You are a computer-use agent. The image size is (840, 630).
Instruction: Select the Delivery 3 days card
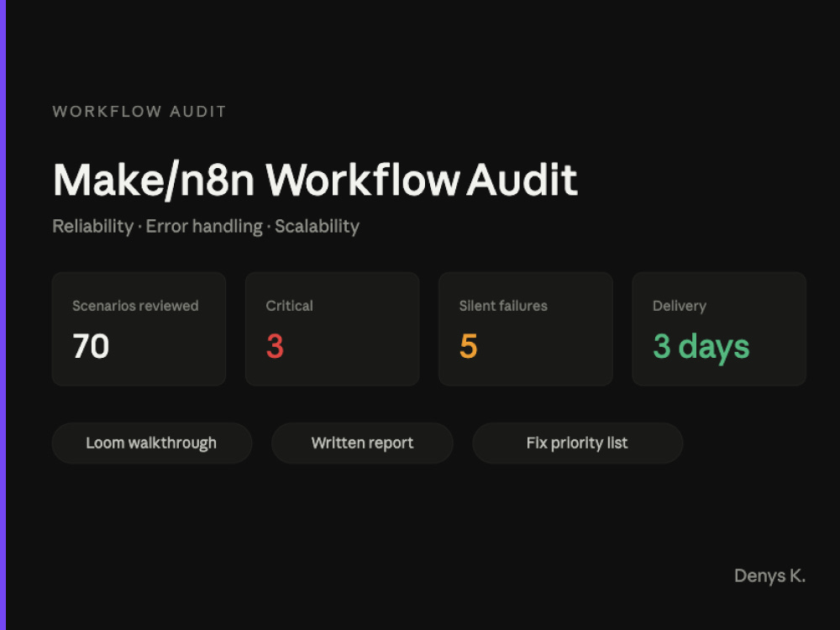pos(719,329)
